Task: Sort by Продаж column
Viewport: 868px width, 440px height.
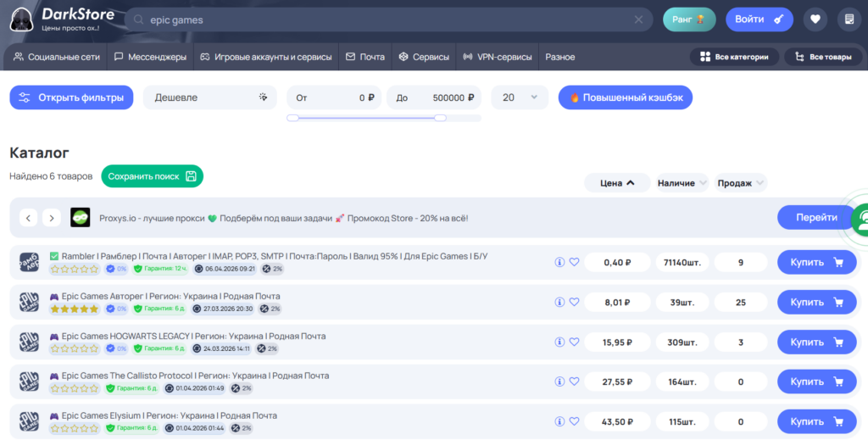Action: 740,182
